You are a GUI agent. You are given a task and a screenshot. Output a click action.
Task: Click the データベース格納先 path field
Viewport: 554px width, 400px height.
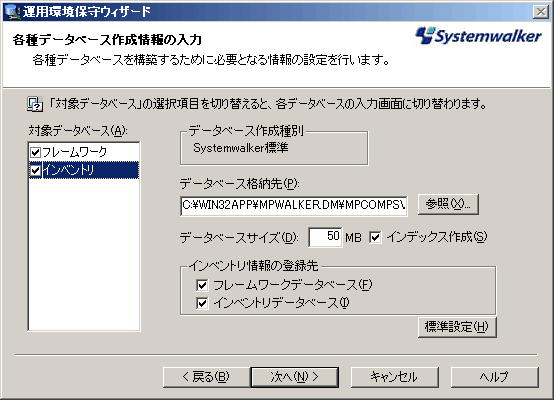tap(294, 205)
